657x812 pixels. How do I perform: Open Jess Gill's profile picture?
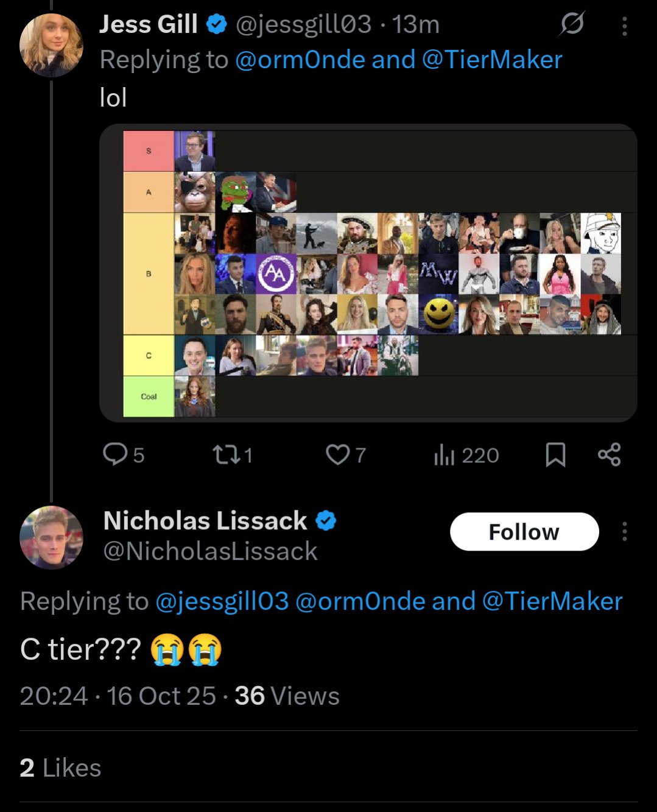click(51, 45)
